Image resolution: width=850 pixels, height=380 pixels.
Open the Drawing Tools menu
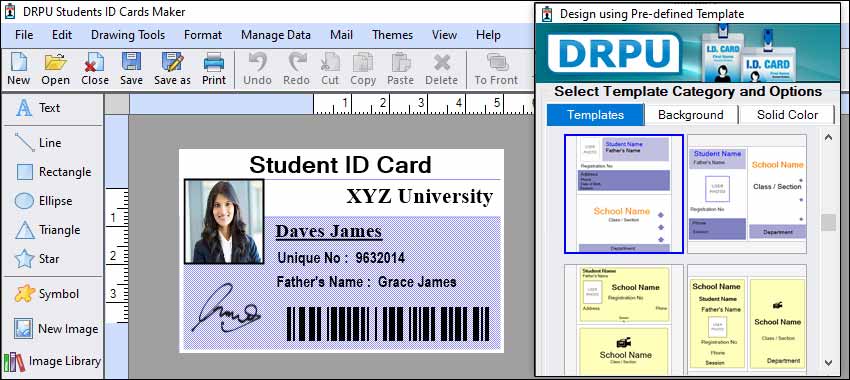coord(128,35)
